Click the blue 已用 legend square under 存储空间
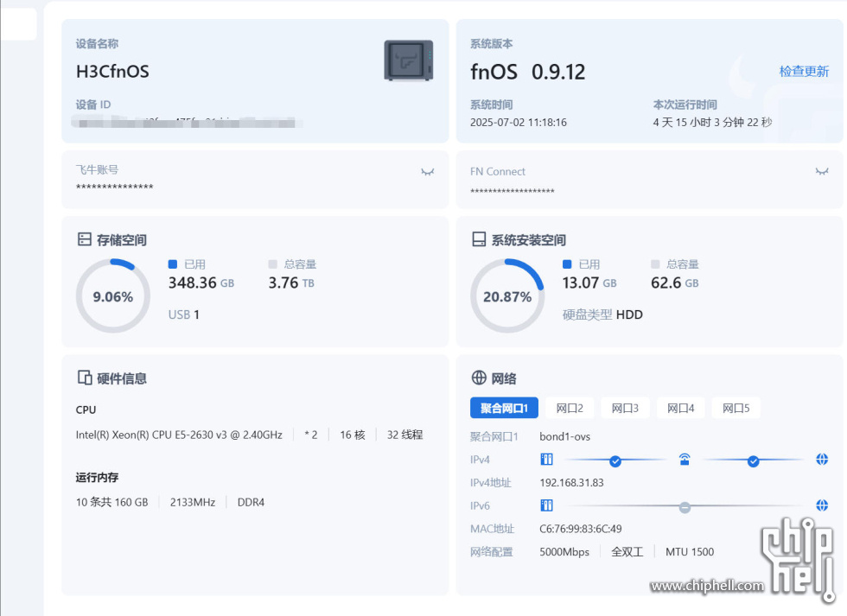This screenshot has height=616, width=847. (173, 264)
